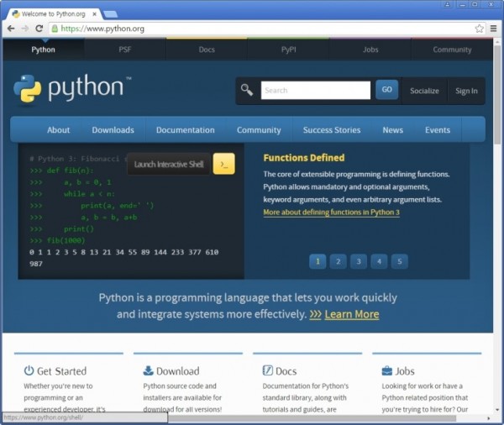Screen dimensions: 504x425
Task: Open the About menu
Action: (x=59, y=130)
